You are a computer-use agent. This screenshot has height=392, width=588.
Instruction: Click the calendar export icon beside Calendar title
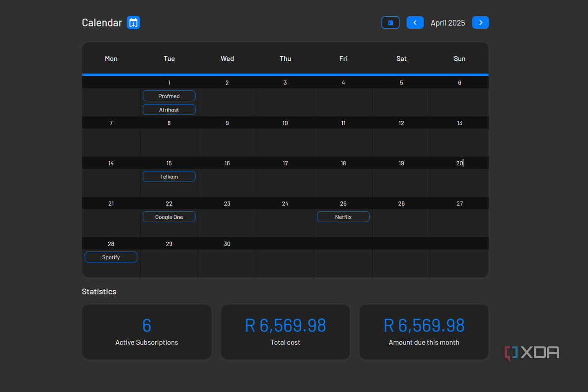(133, 22)
